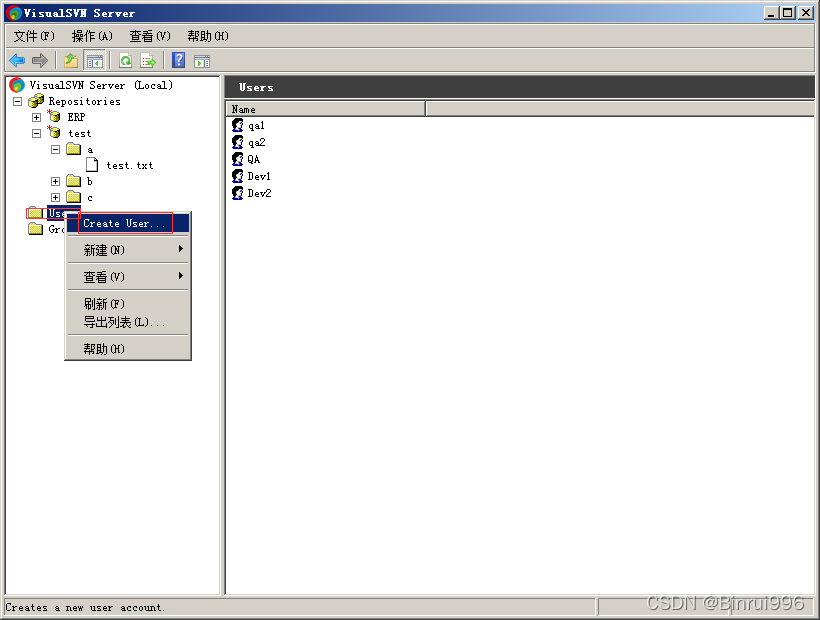820x620 pixels.
Task: Click the Dev1 user icon
Action: click(x=237, y=176)
